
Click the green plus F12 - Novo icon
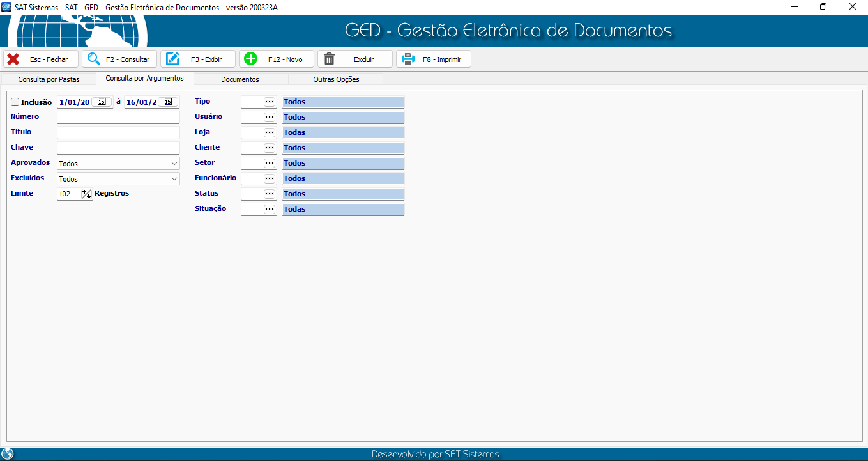tap(251, 59)
